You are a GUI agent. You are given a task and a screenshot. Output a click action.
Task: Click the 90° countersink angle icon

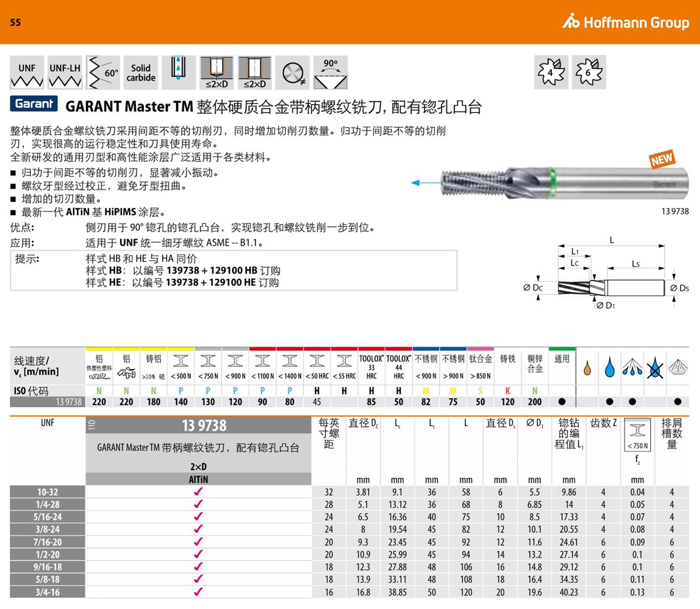[330, 73]
